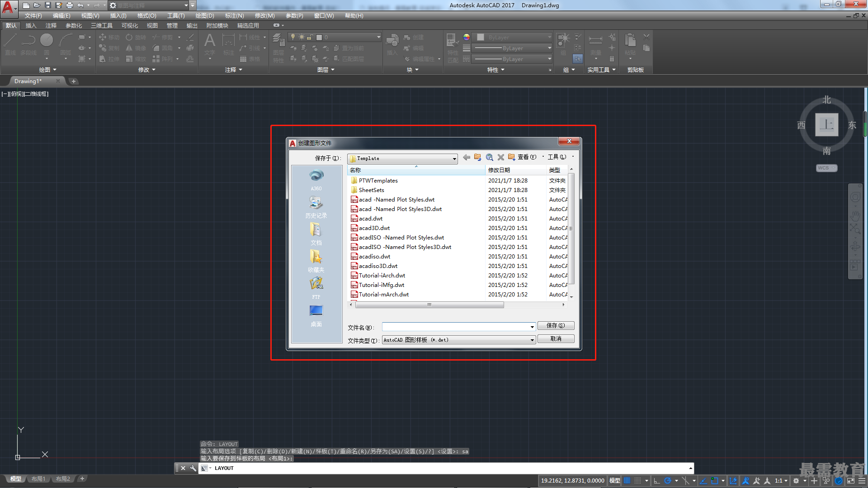Viewport: 868px width, 488px height.
Task: Open the 格式(O) menu
Action: 146,16
